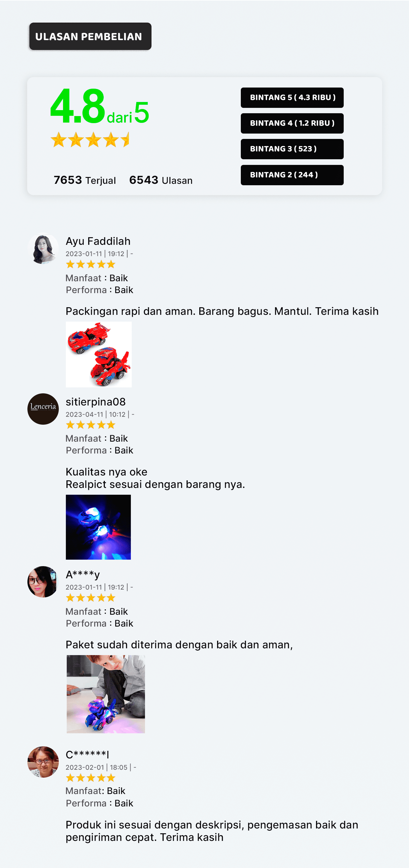Filter reviews by BINTANG 5 ( 4.3 RIBU )

[x=292, y=98]
